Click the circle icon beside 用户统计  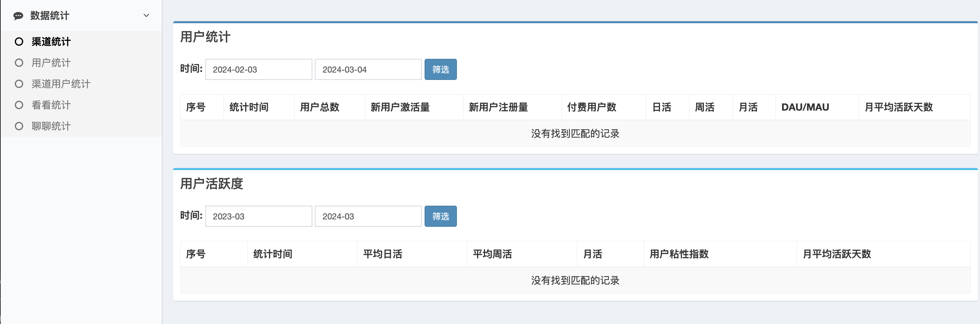19,63
